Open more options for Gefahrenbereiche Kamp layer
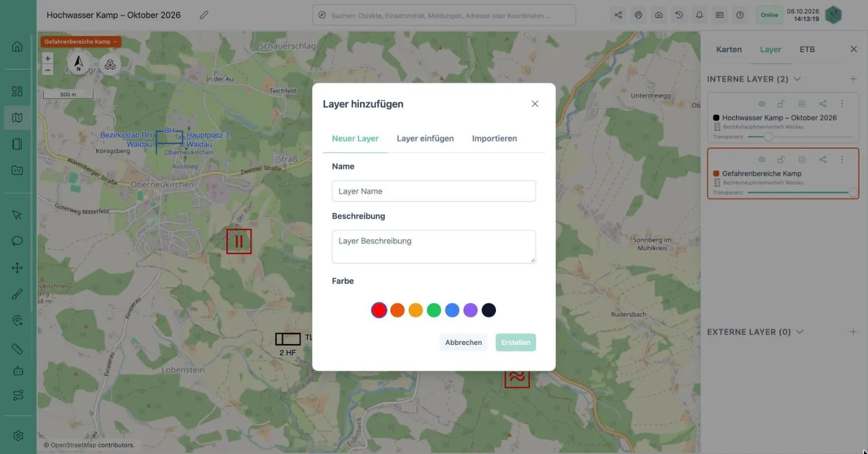Viewport: 868px width, 454px height. (x=842, y=160)
